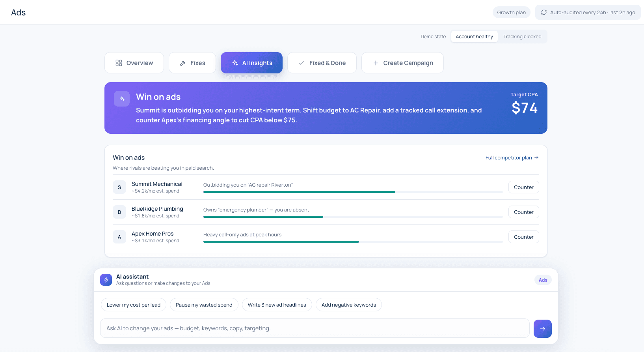Click the checkmark icon on Fixed & Done
Screen dimensions: 644x352
click(302, 63)
